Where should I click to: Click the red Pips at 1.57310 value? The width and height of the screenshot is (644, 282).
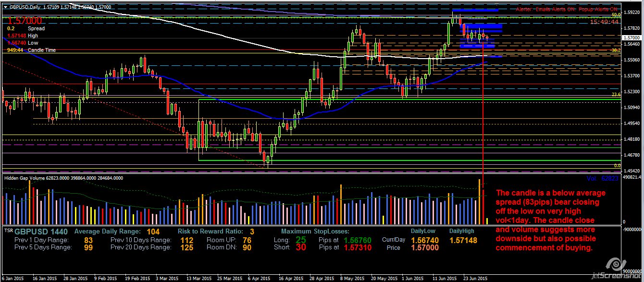(x=358, y=248)
